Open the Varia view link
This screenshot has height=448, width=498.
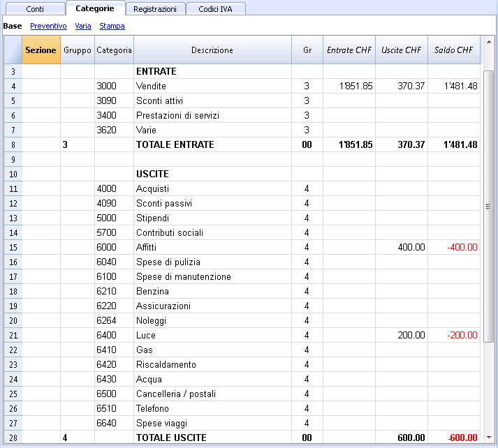pyautogui.click(x=83, y=26)
